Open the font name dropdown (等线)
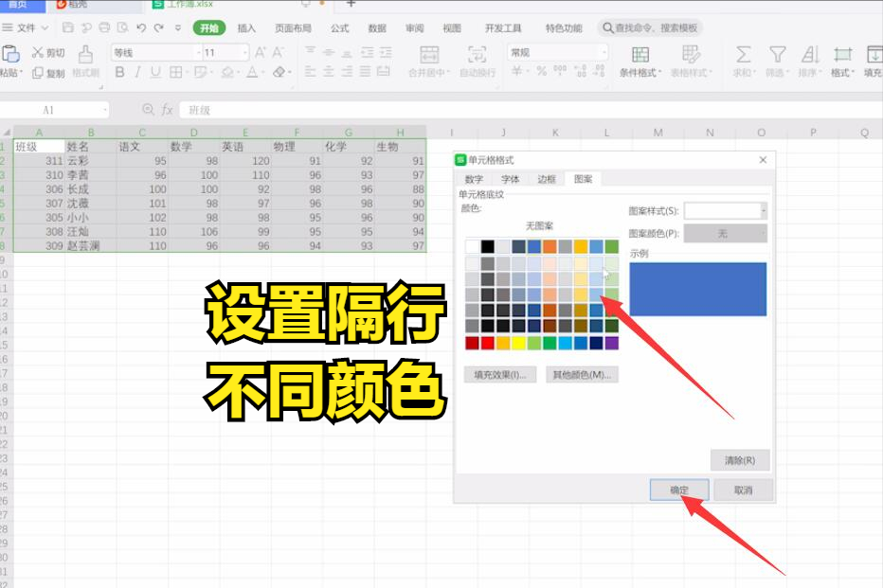 point(198,52)
